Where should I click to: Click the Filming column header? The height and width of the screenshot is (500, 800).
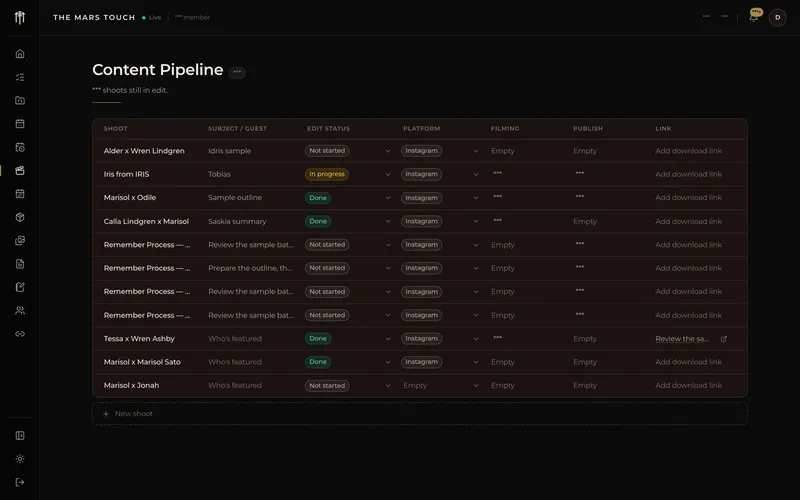[x=505, y=129]
